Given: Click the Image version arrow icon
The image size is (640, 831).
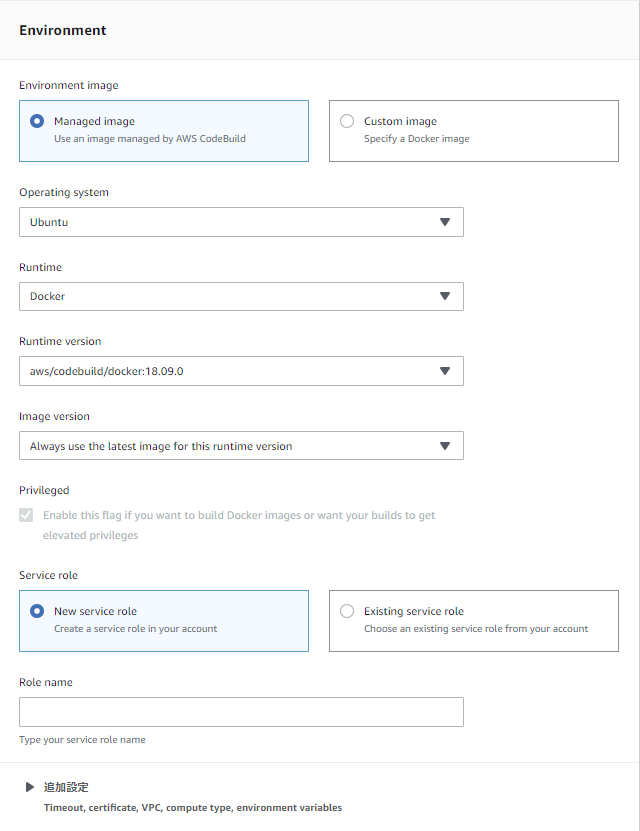Looking at the screenshot, I should coord(445,446).
